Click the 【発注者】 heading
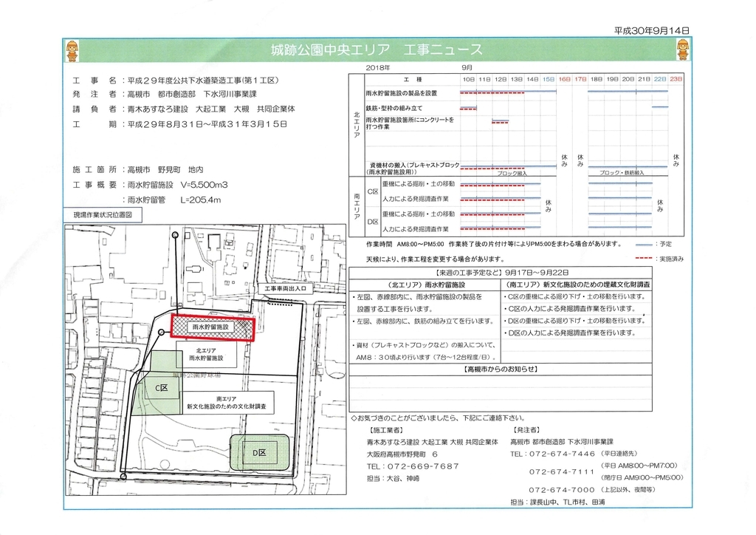 coord(526,430)
